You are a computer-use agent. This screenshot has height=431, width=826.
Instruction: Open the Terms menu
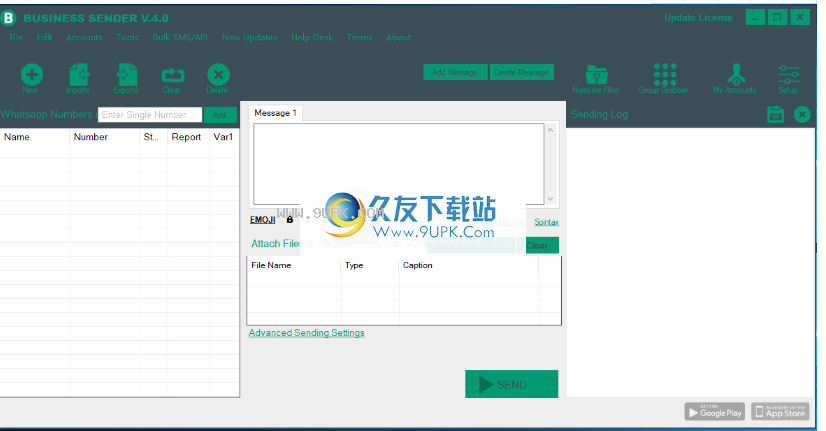359,37
